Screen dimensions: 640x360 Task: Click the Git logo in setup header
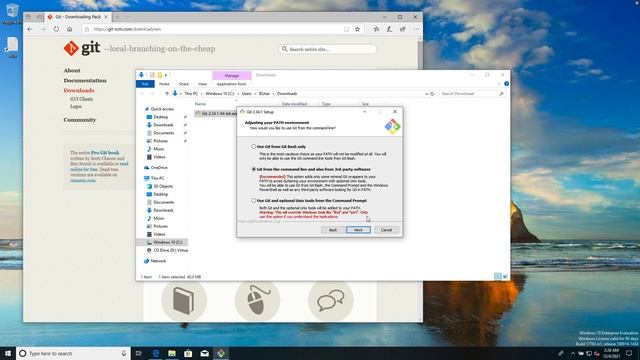coord(392,126)
